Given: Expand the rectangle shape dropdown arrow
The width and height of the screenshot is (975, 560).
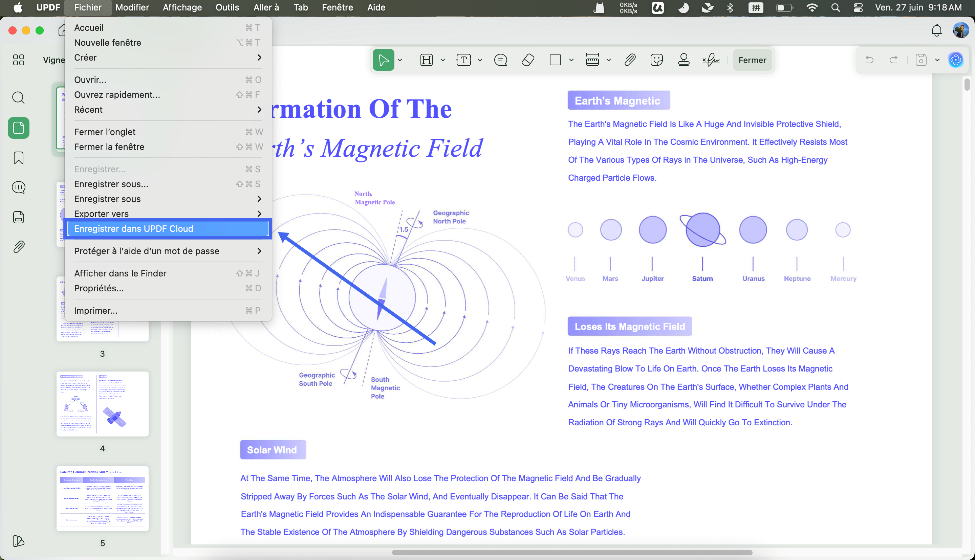Looking at the screenshot, I should (571, 60).
